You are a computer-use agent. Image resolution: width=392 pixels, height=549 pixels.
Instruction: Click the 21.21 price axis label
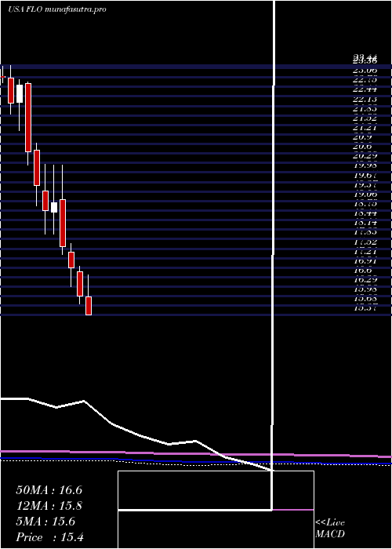click(365, 128)
